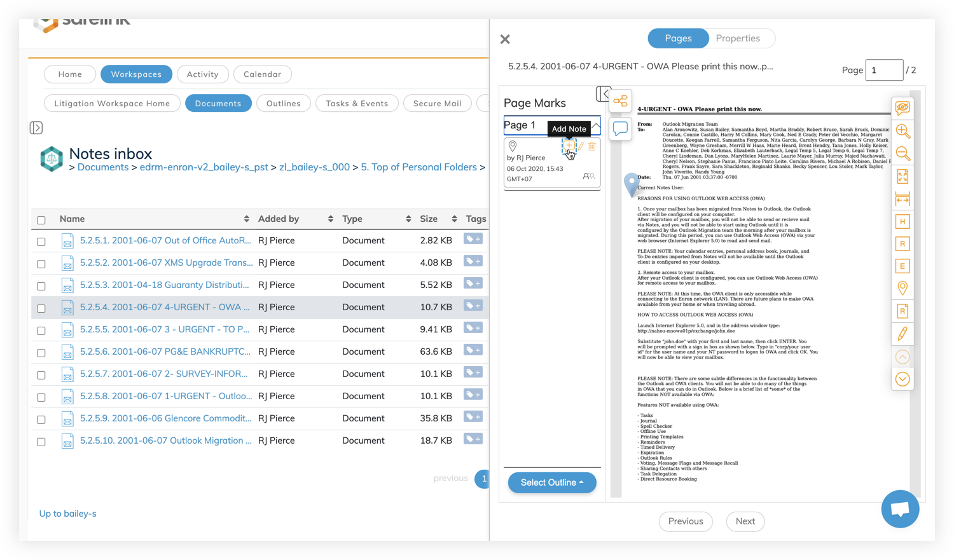Select the E tool in the viewer toolbar

pos(902,266)
